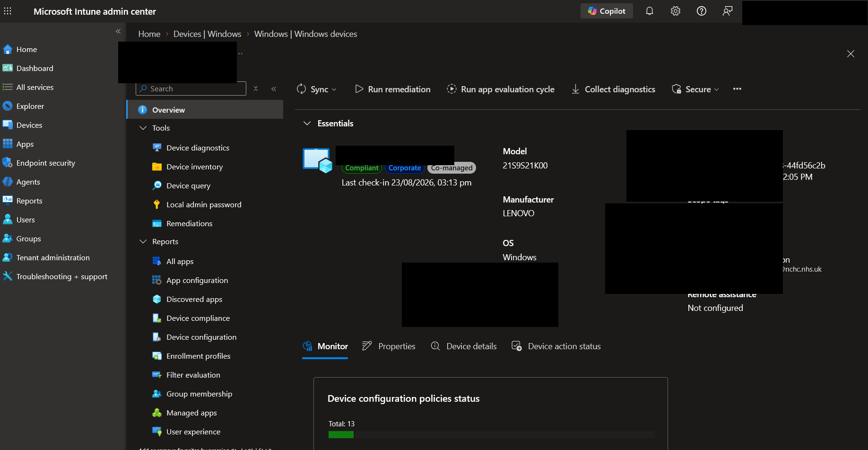Open the help question mark icon
Viewport: 868px width, 450px height.
pos(702,11)
